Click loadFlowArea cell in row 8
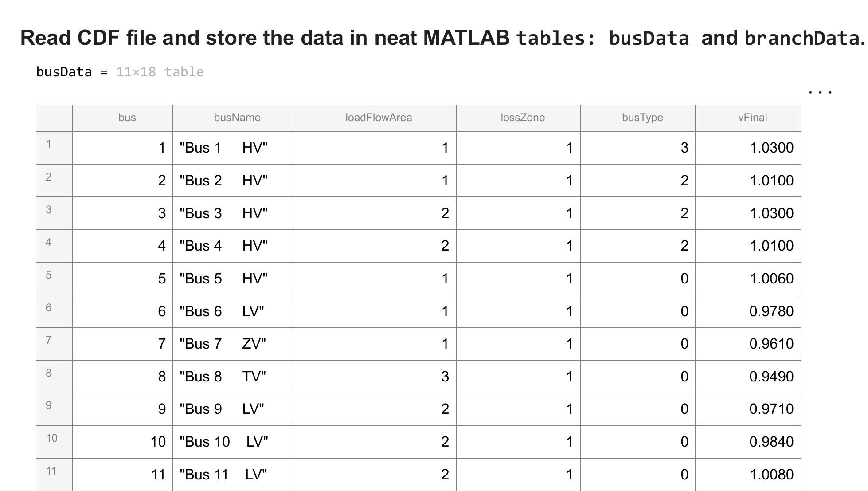Viewport: 868px width, 491px height. 375,377
